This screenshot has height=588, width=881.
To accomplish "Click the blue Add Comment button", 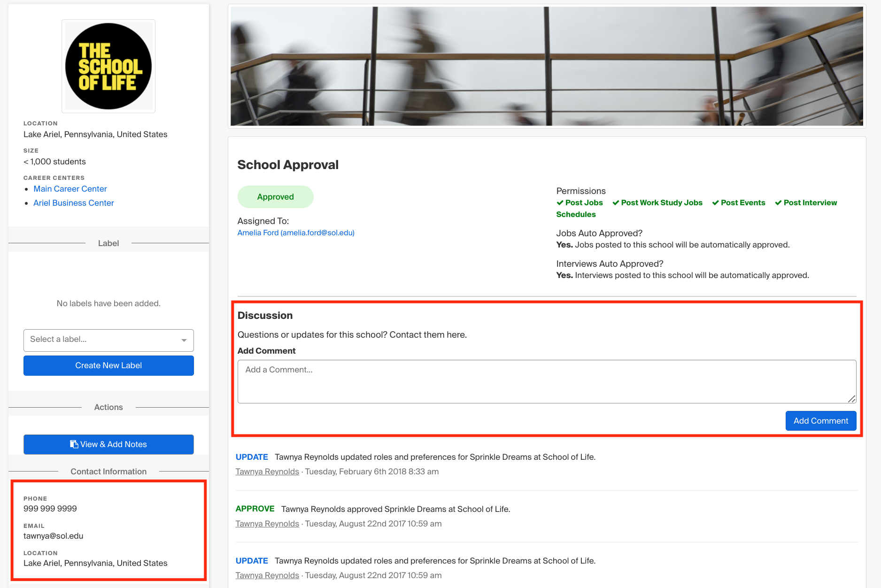I will 820,421.
